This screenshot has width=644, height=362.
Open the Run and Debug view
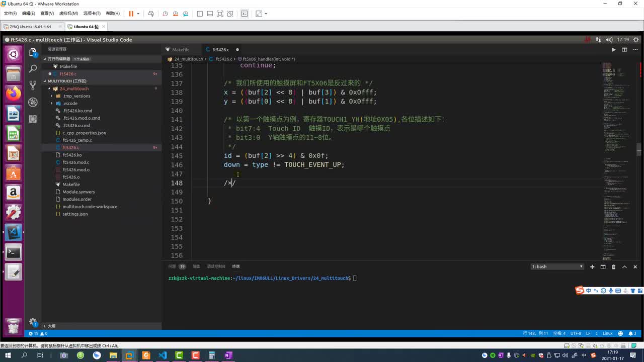(x=33, y=102)
